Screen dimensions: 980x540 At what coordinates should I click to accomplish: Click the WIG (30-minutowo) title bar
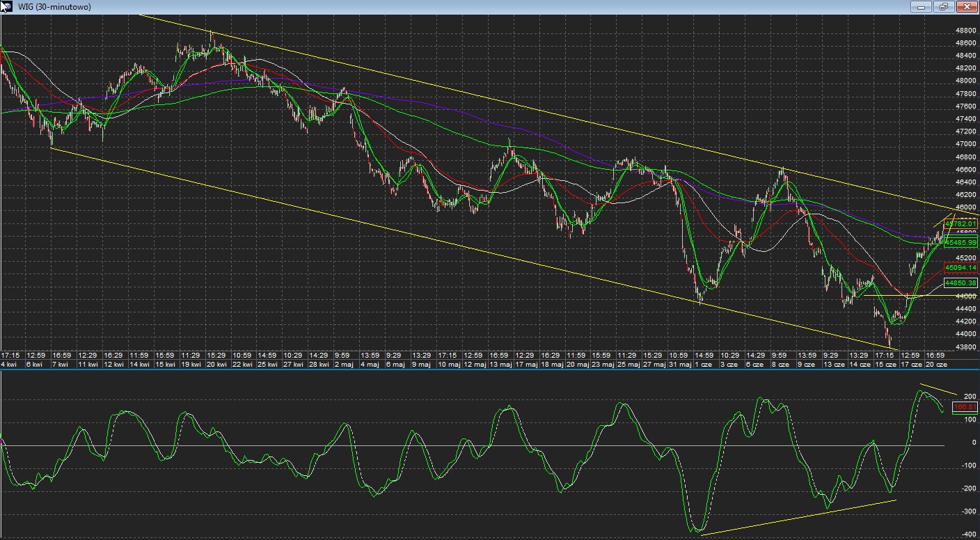(x=418, y=7)
